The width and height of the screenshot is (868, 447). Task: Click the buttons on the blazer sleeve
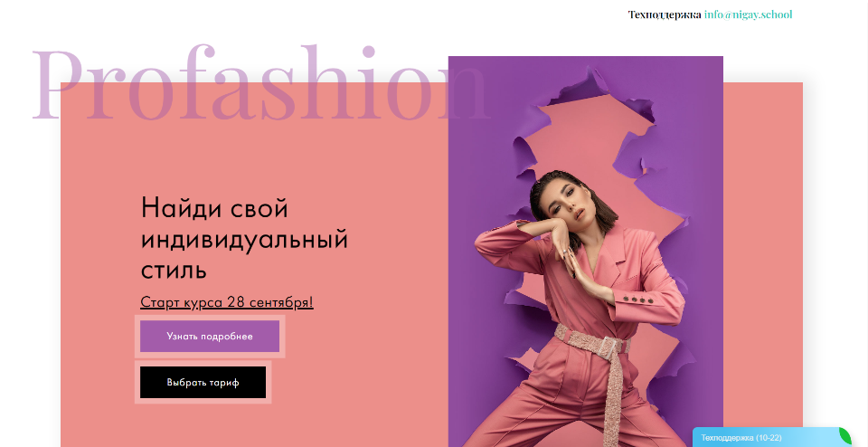pyautogui.click(x=638, y=300)
